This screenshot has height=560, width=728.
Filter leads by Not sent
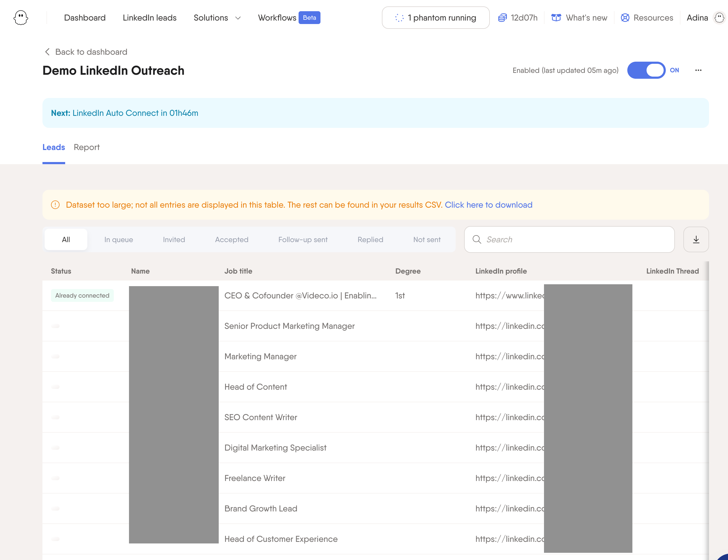(427, 239)
